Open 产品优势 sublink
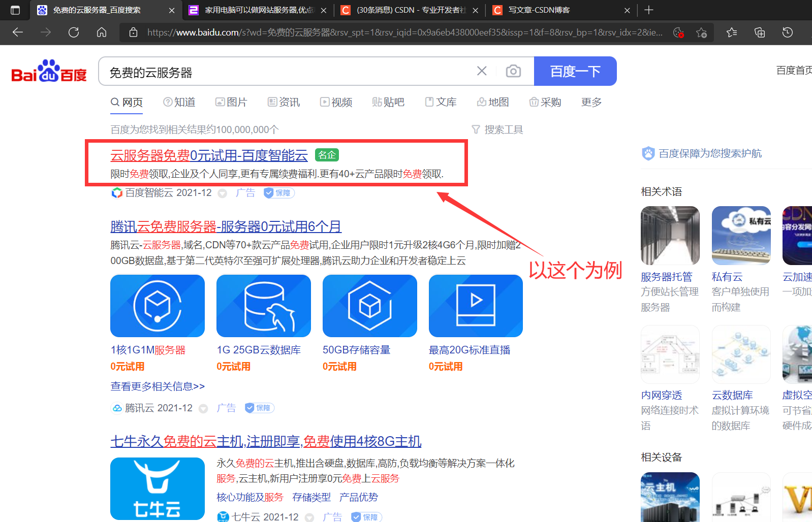812x522 pixels. pyautogui.click(x=359, y=497)
